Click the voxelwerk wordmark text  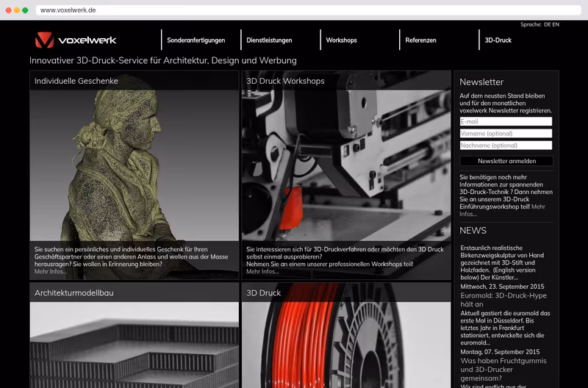(87, 40)
